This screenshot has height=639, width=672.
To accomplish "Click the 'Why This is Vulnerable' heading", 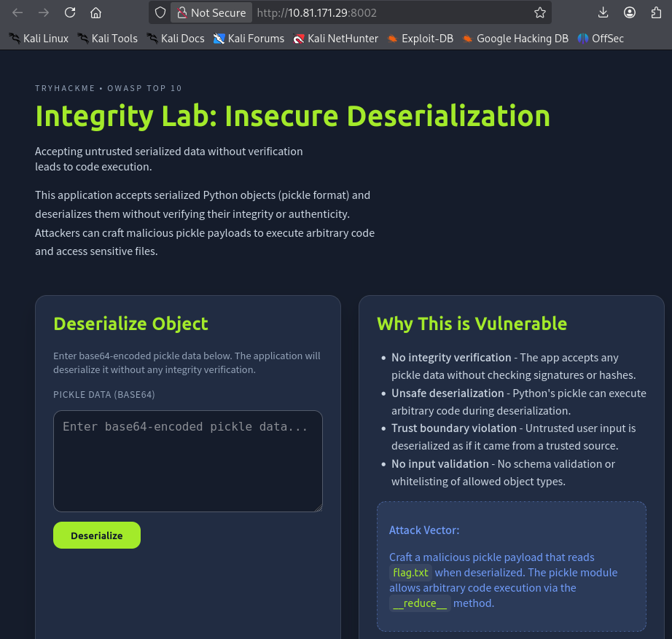I will [472, 324].
